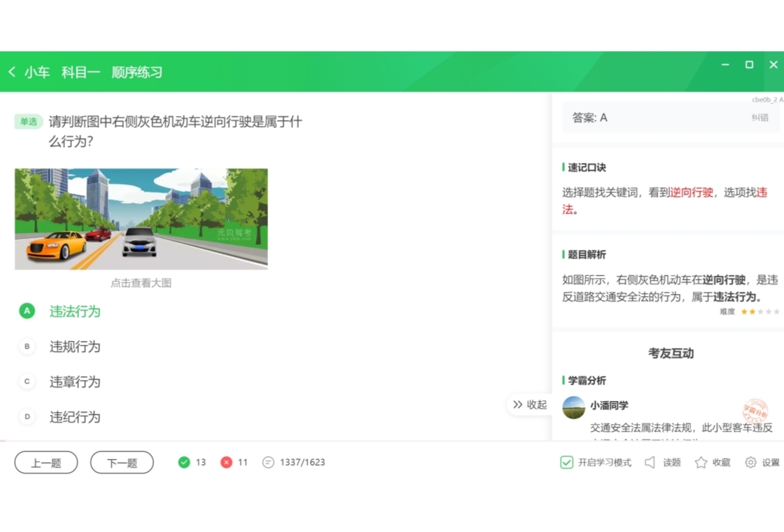Click the 考友互动 heading
This screenshot has width=784, height=532.
(671, 353)
